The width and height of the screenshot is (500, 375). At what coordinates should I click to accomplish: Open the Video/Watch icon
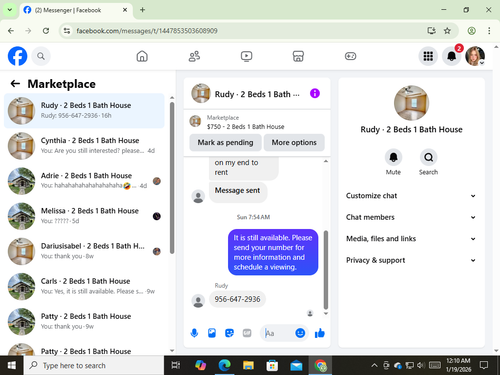tap(246, 56)
